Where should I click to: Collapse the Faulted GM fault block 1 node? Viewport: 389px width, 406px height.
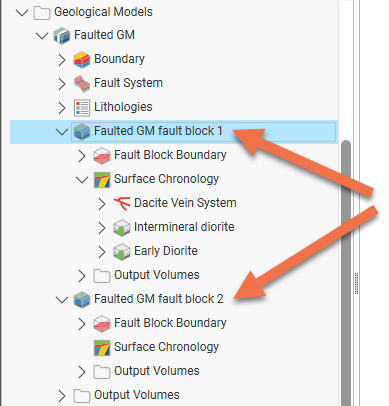[62, 132]
